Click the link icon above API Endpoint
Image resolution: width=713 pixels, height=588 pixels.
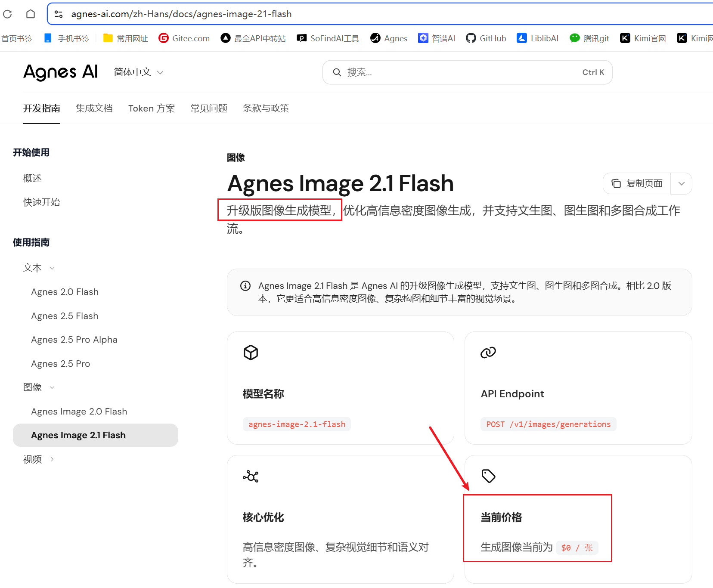pos(488,353)
